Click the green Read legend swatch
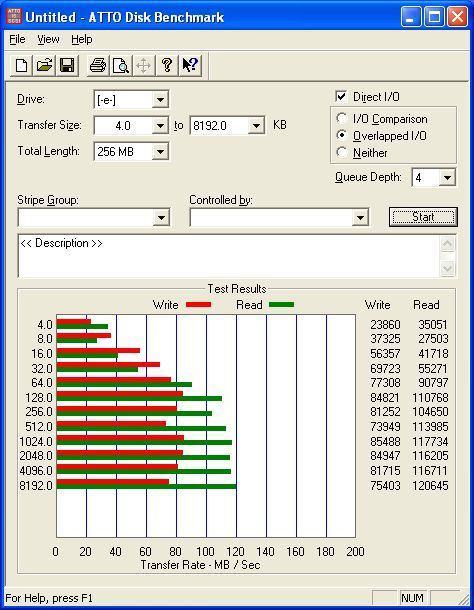 click(x=281, y=305)
